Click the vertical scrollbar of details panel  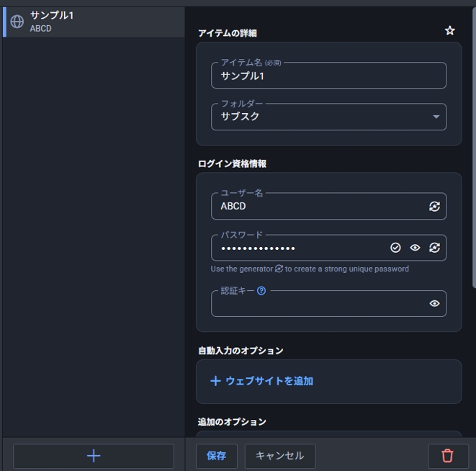(473, 144)
